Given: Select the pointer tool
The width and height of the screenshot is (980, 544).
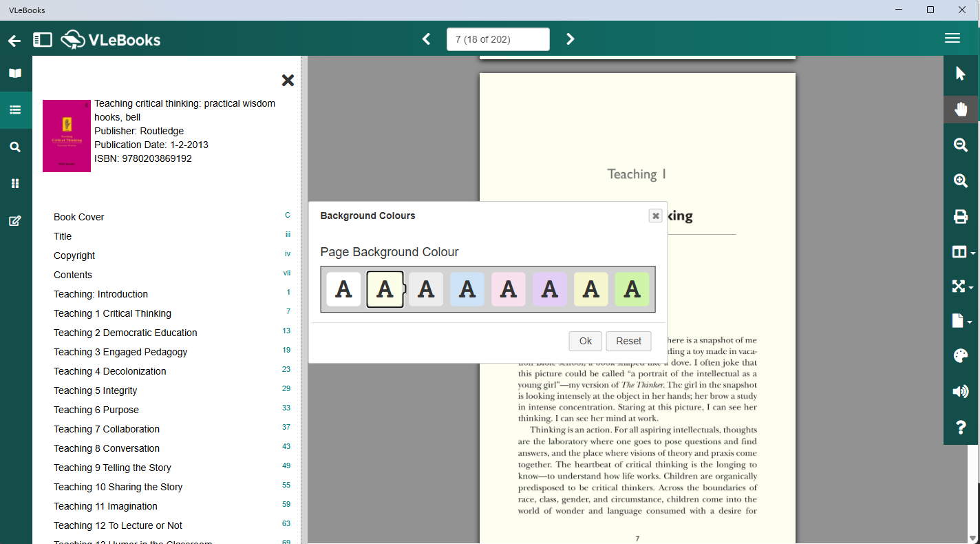Looking at the screenshot, I should [961, 73].
